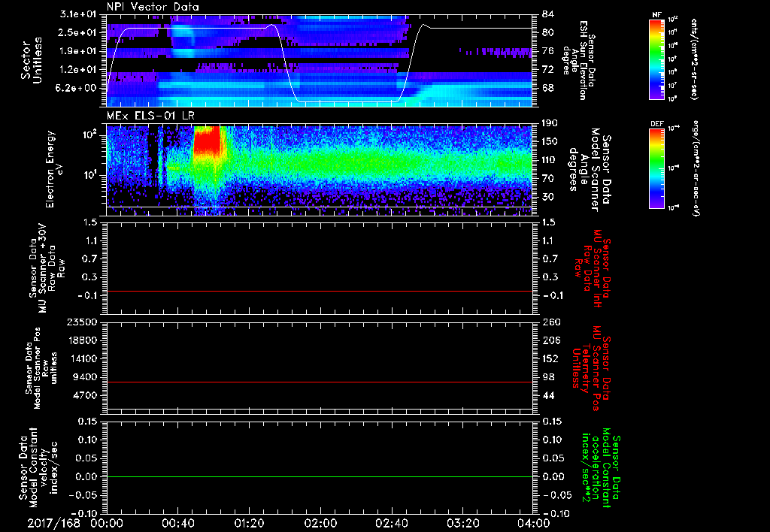Select the "2.5e+01" sector tick label

pos(78,32)
